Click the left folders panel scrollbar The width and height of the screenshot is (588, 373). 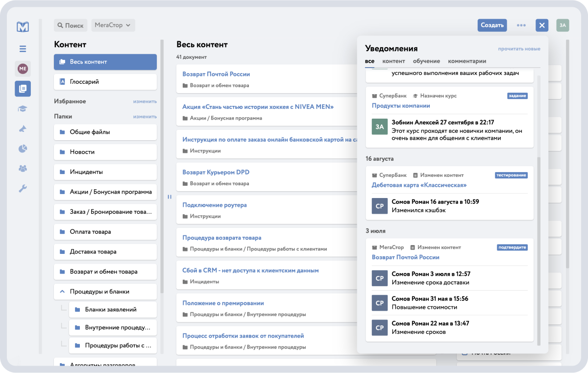click(162, 167)
